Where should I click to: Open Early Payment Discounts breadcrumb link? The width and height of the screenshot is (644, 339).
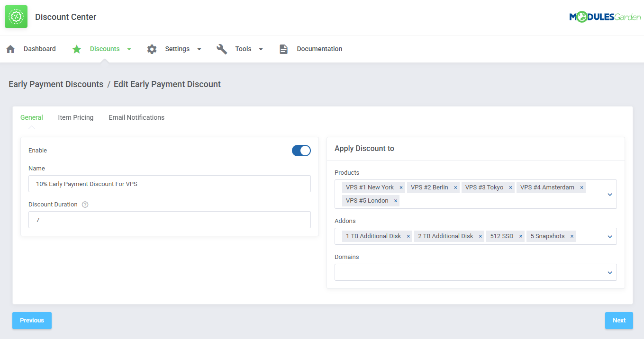point(55,84)
